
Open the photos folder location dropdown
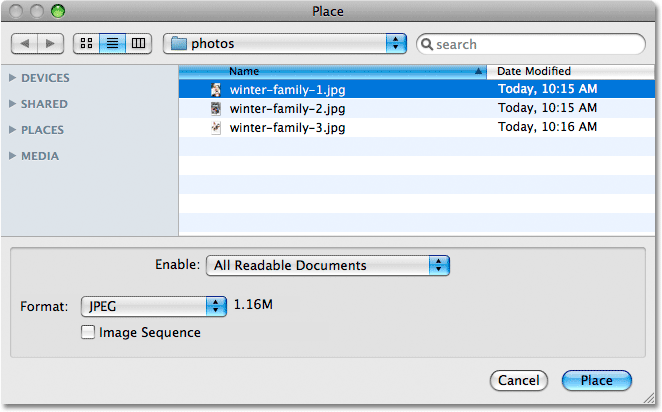285,43
